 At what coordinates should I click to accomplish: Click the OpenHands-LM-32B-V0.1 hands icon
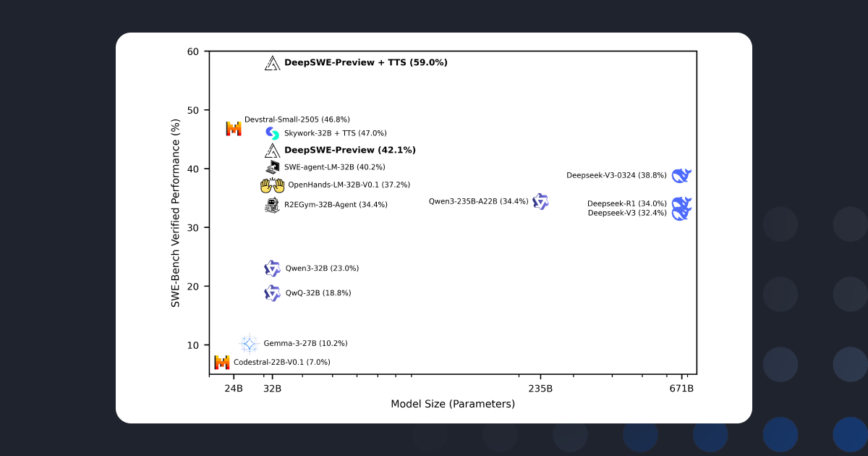(272, 185)
